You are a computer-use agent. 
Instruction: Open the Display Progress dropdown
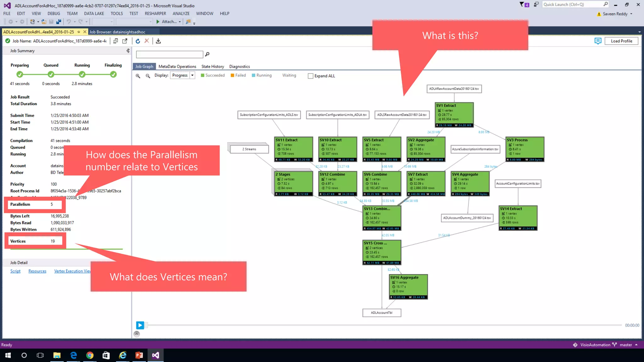click(192, 75)
